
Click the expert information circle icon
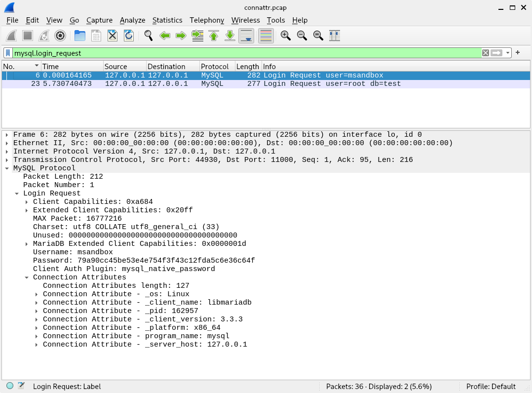[x=10, y=386]
